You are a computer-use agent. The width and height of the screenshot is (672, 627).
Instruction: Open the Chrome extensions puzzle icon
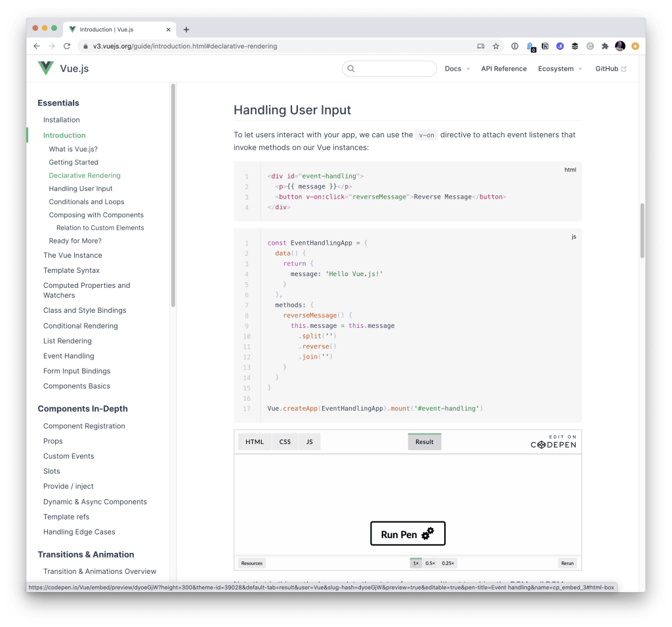coord(604,46)
